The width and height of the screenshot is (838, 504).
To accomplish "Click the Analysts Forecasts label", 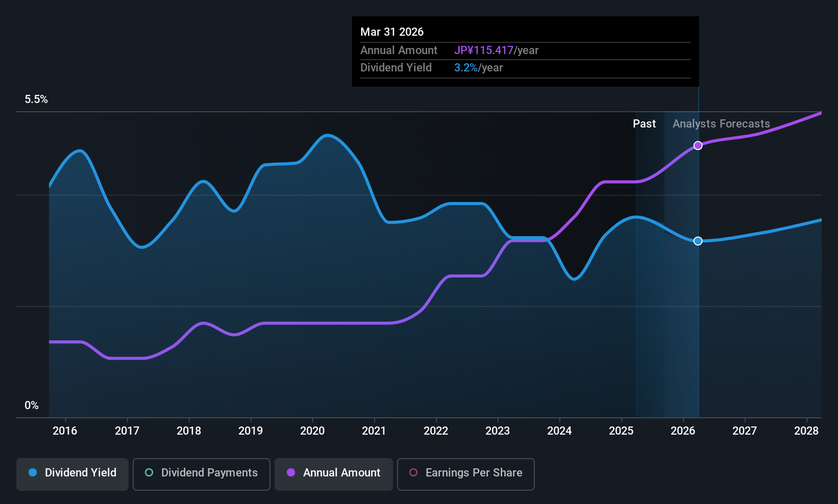I will click(x=721, y=124).
